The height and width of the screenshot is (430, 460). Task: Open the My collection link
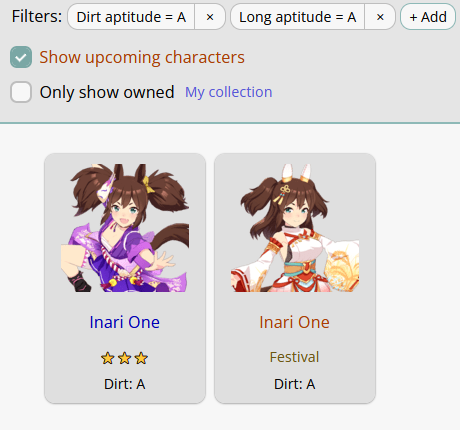click(229, 92)
